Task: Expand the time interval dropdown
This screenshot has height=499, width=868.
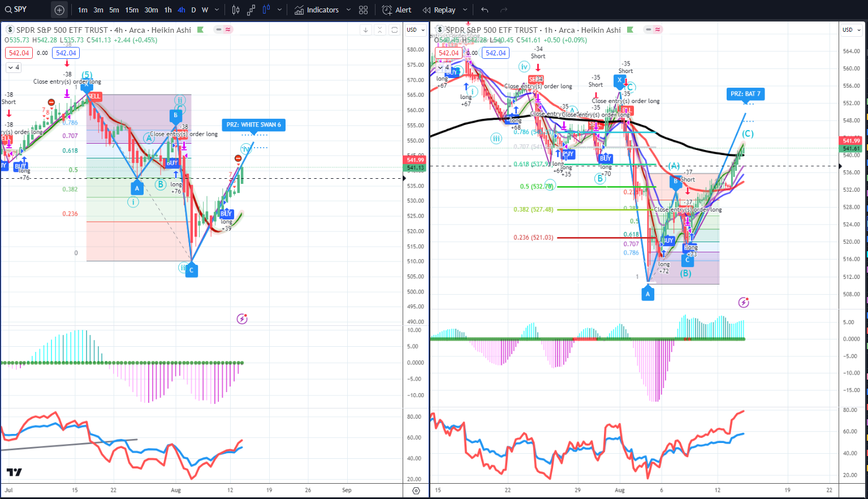Action: pyautogui.click(x=217, y=10)
